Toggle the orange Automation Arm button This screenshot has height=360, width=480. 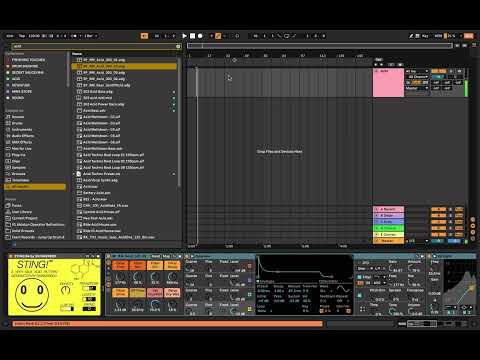click(218, 36)
